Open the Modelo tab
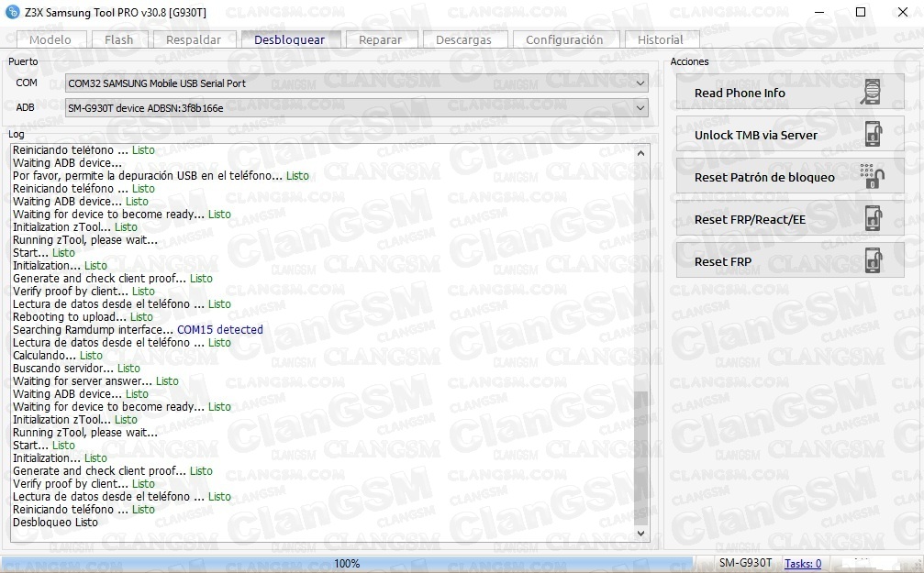Screen dimensions: 924x573 pos(50,39)
